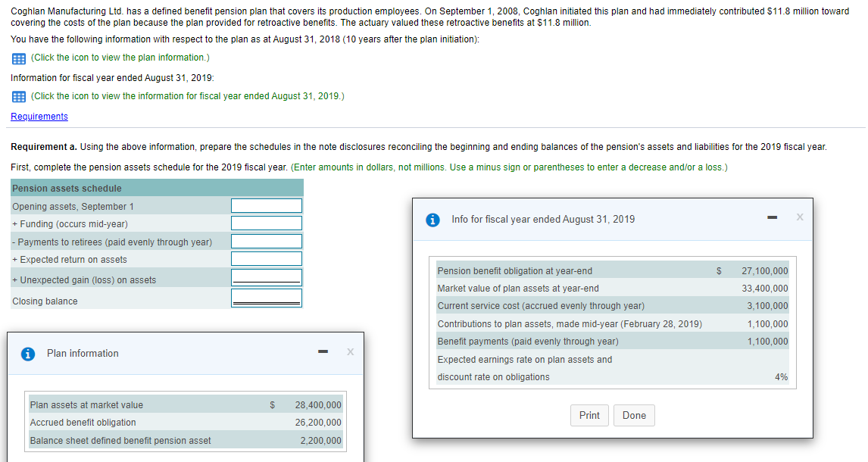Open the Requirements link
Image resolution: width=868 pixels, height=462 pixels.
pos(39,116)
